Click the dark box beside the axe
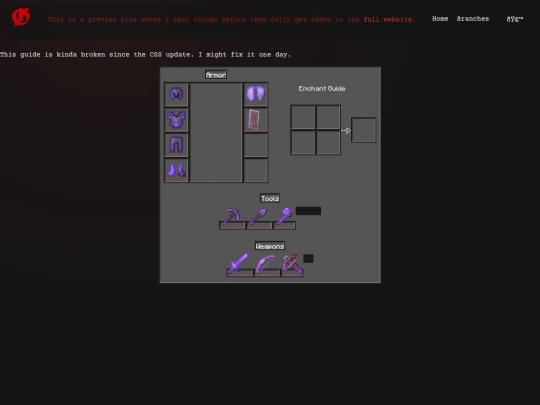This screenshot has height=405, width=540. [x=308, y=211]
